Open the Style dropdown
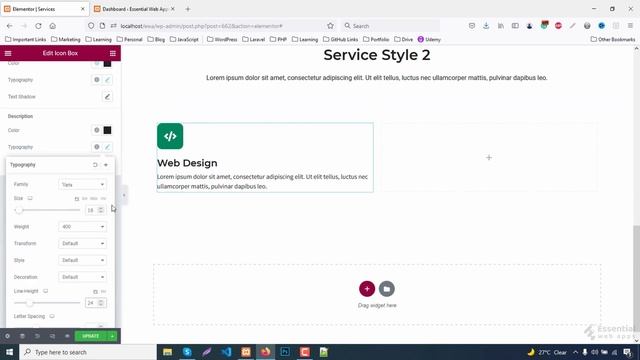 point(82,260)
